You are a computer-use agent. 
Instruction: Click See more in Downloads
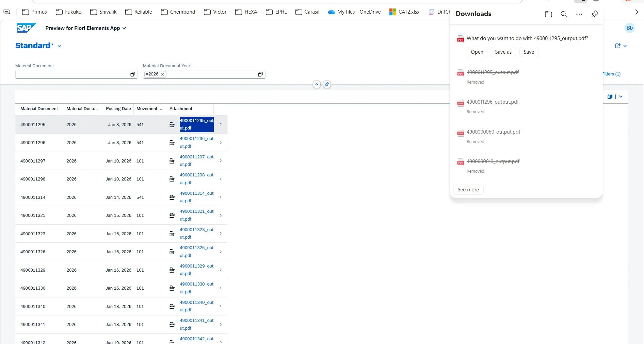[468, 190]
